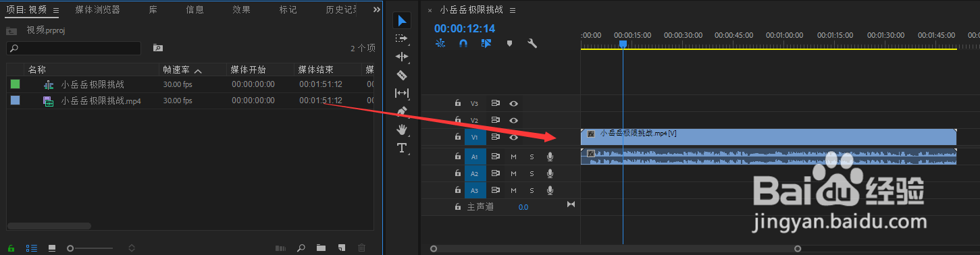Solo the A2 audio track
Image resolution: width=980 pixels, height=255 pixels.
pyautogui.click(x=532, y=173)
